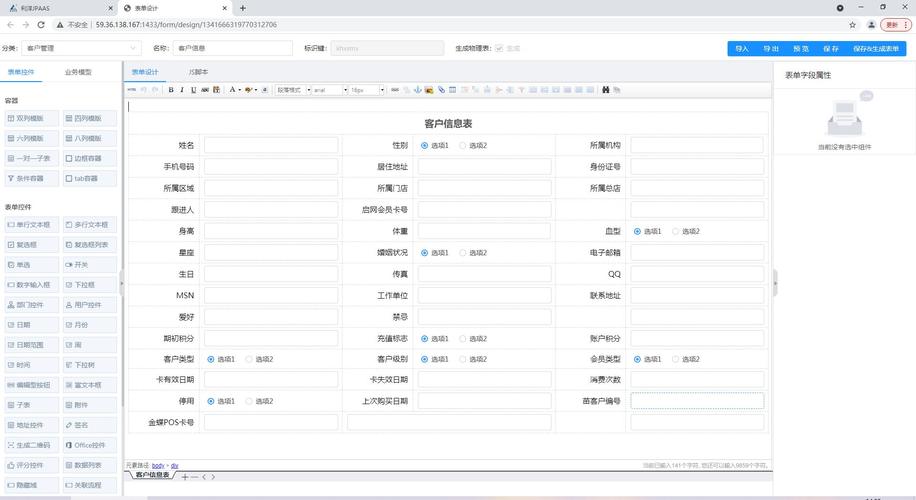Select 选项1 radio for 会员类型
The image size is (916, 500).
[x=637, y=359]
